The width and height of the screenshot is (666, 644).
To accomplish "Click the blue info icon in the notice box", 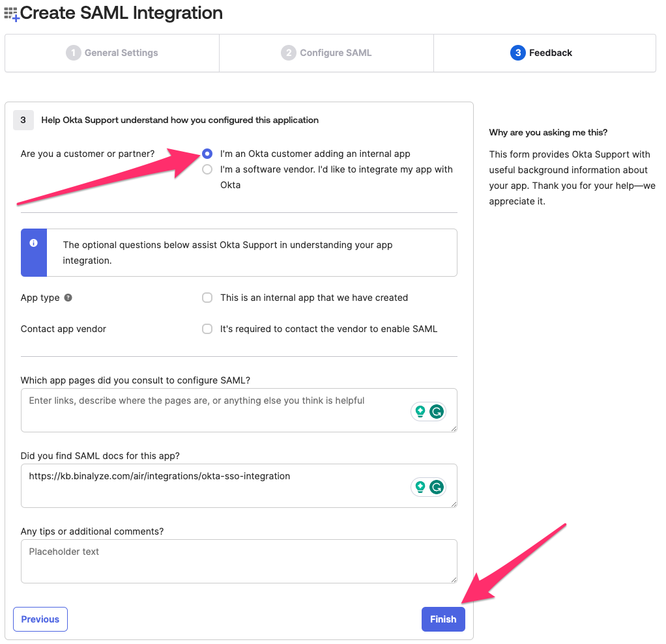I will 33,244.
